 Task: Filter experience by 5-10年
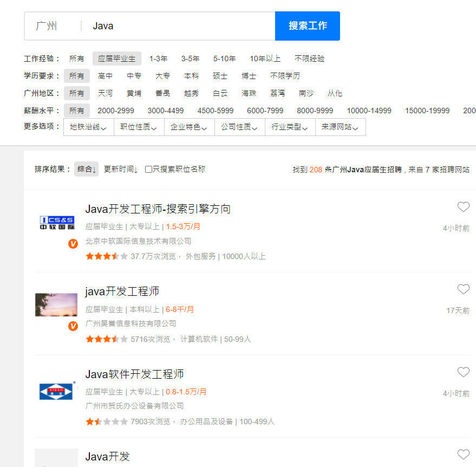tap(224, 59)
